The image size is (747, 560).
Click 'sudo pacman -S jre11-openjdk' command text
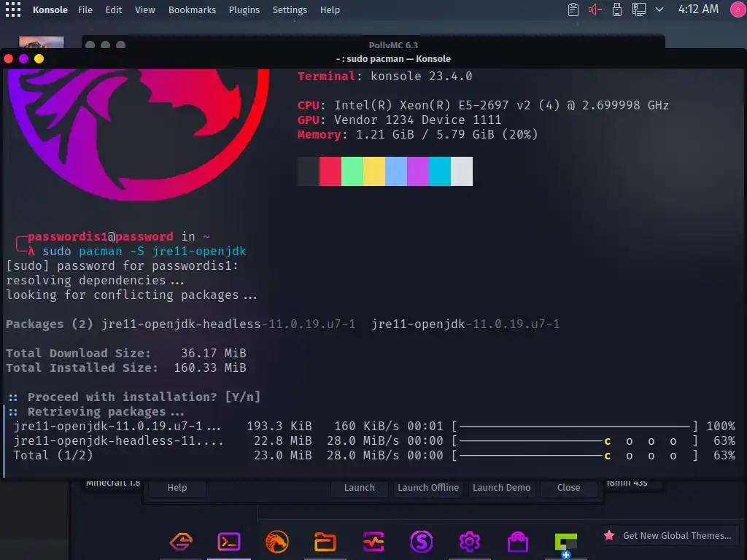(144, 251)
